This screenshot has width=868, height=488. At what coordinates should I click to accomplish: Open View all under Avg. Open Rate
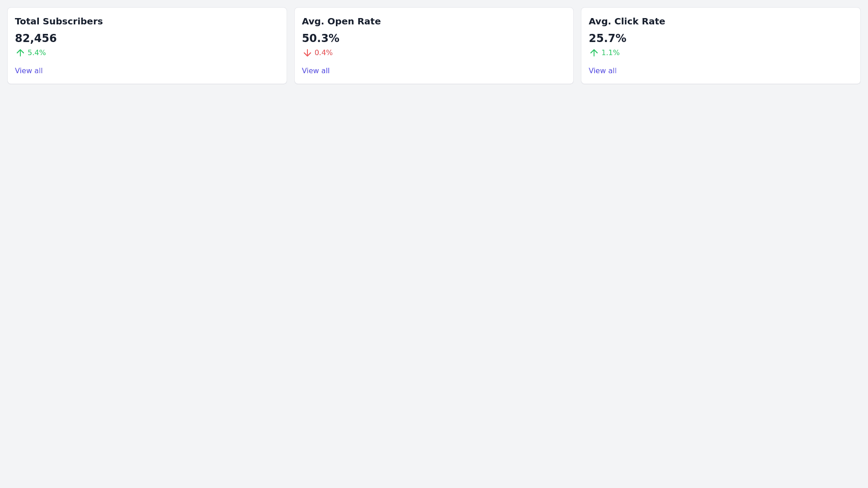316,71
